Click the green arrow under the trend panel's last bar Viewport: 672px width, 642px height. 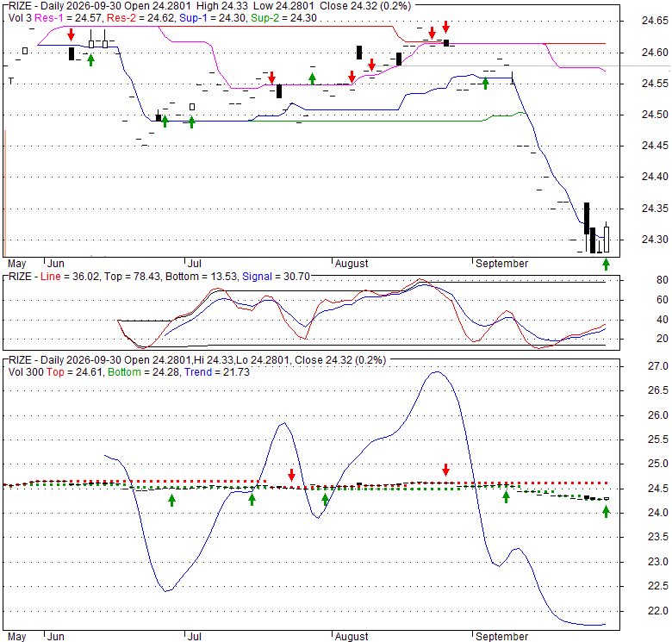(606, 512)
